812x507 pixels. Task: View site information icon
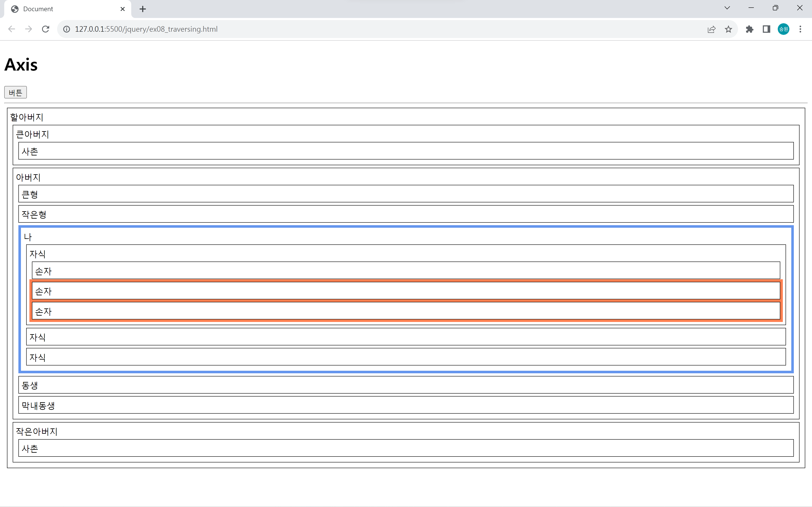pos(67,29)
